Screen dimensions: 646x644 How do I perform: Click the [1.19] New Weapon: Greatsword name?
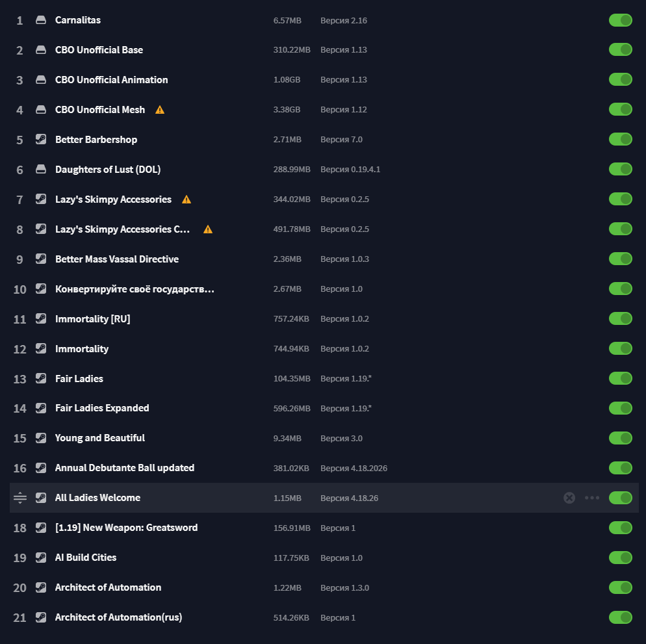pyautogui.click(x=127, y=528)
